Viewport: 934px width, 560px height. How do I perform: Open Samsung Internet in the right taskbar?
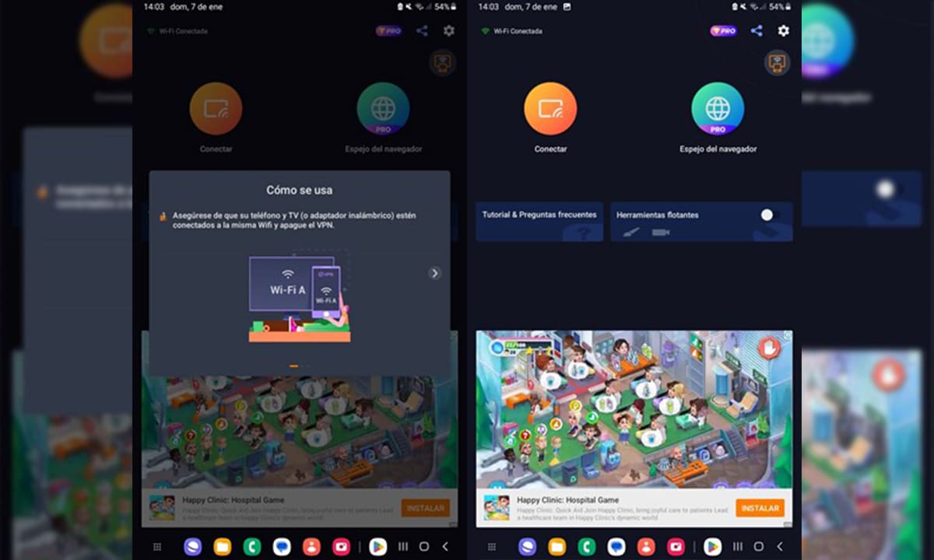click(528, 547)
